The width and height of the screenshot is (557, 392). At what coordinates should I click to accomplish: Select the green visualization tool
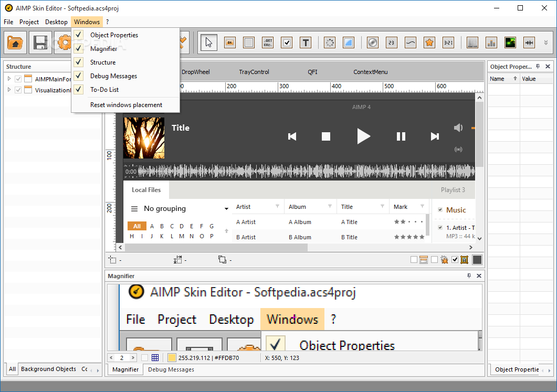510,43
